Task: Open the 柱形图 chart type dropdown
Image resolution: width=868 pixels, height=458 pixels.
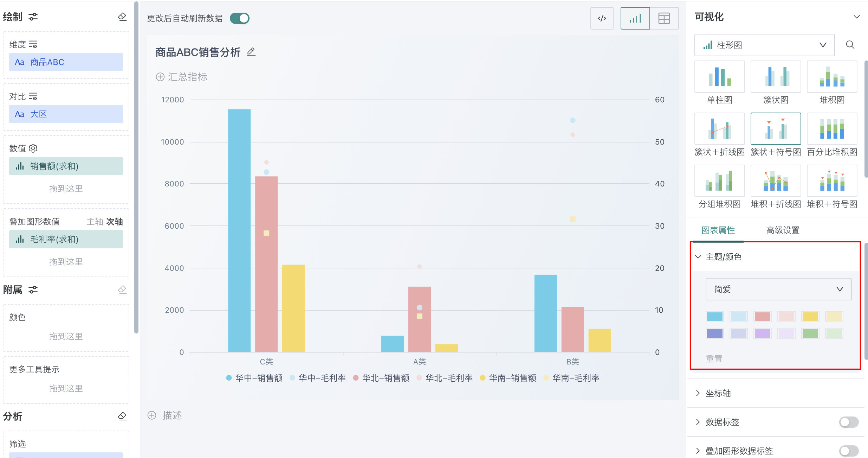Action: (764, 45)
